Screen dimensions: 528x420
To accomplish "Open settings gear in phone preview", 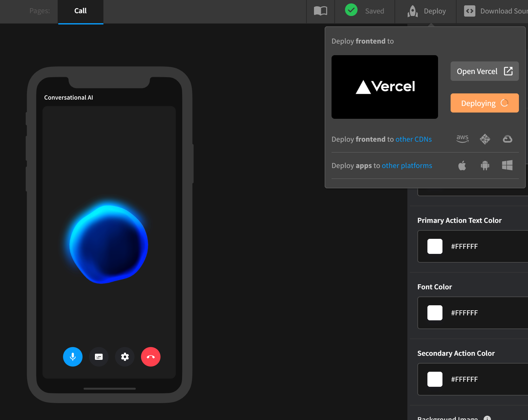I will coord(125,357).
